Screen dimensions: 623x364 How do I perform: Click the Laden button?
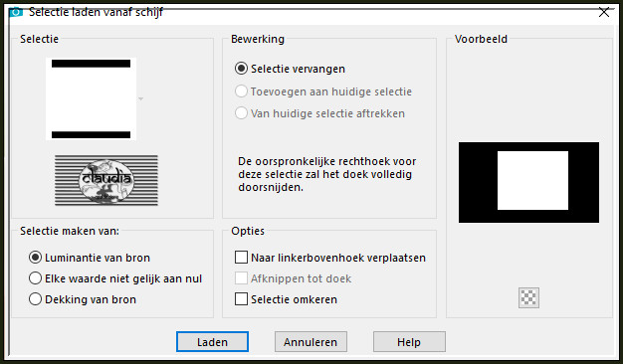[212, 342]
